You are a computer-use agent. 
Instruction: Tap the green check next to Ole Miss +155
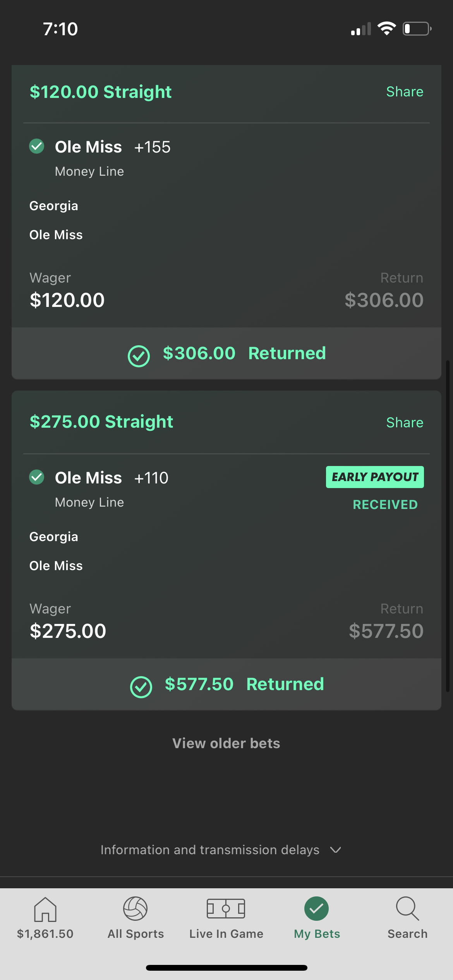37,146
